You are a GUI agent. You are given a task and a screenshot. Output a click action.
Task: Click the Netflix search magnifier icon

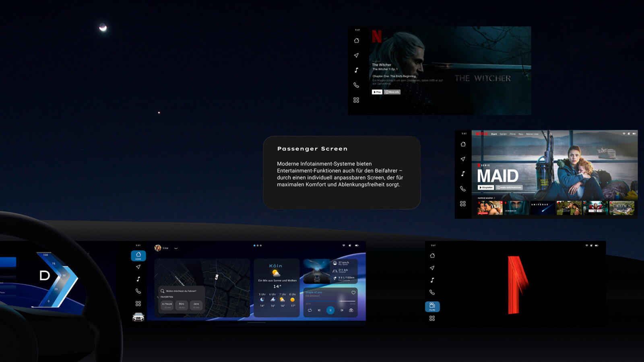point(545,134)
